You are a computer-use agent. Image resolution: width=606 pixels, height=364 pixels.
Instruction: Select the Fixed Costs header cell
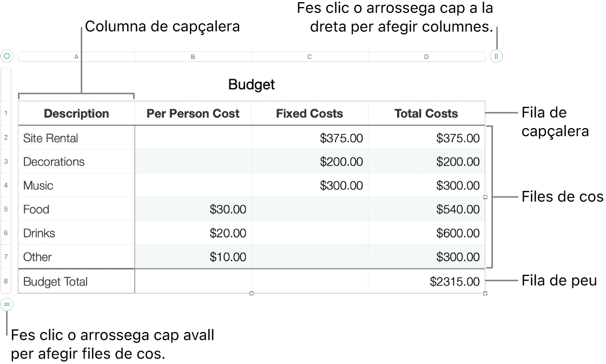tap(309, 113)
